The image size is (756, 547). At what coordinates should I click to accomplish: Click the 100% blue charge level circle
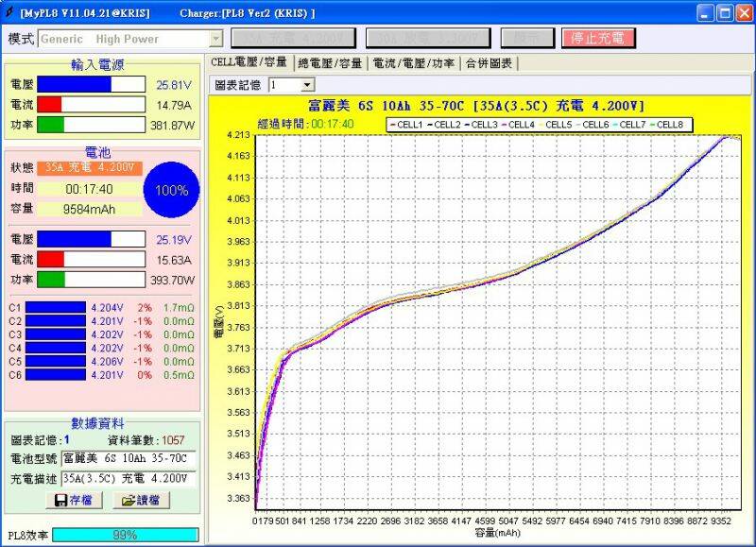[x=171, y=190]
